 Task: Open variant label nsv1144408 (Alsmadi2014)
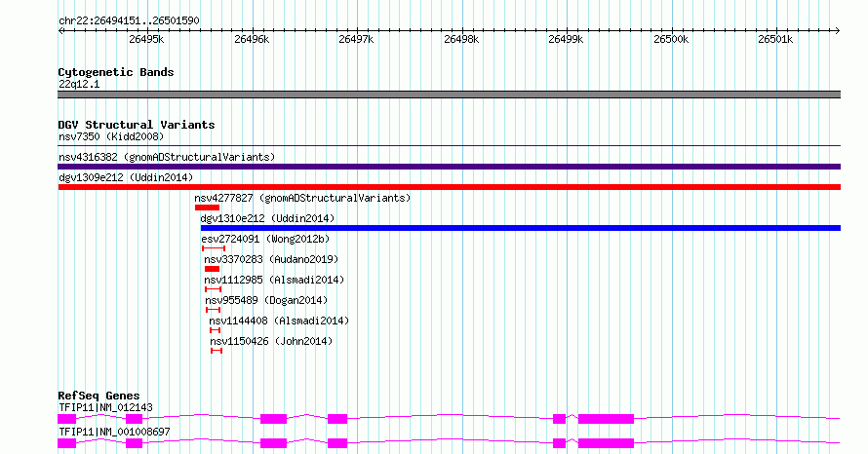pyautogui.click(x=279, y=321)
